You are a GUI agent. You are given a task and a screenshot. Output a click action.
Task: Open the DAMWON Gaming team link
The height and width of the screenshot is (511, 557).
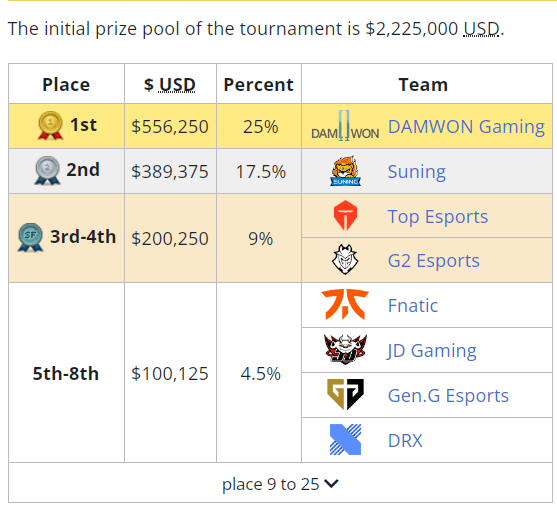[466, 126]
